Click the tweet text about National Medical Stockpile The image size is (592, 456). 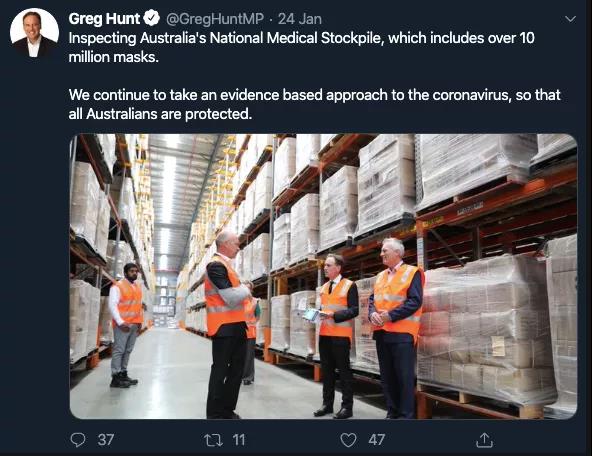point(301,47)
